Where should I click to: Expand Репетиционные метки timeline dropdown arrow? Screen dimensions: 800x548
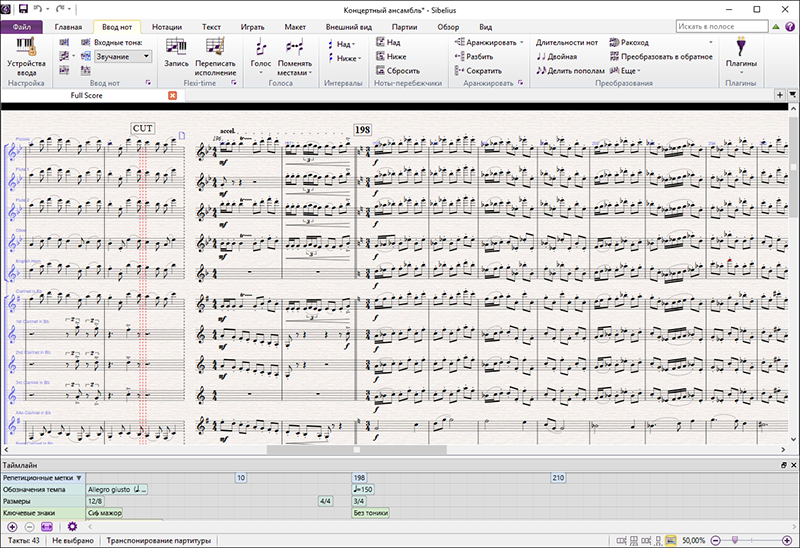pyautogui.click(x=79, y=478)
